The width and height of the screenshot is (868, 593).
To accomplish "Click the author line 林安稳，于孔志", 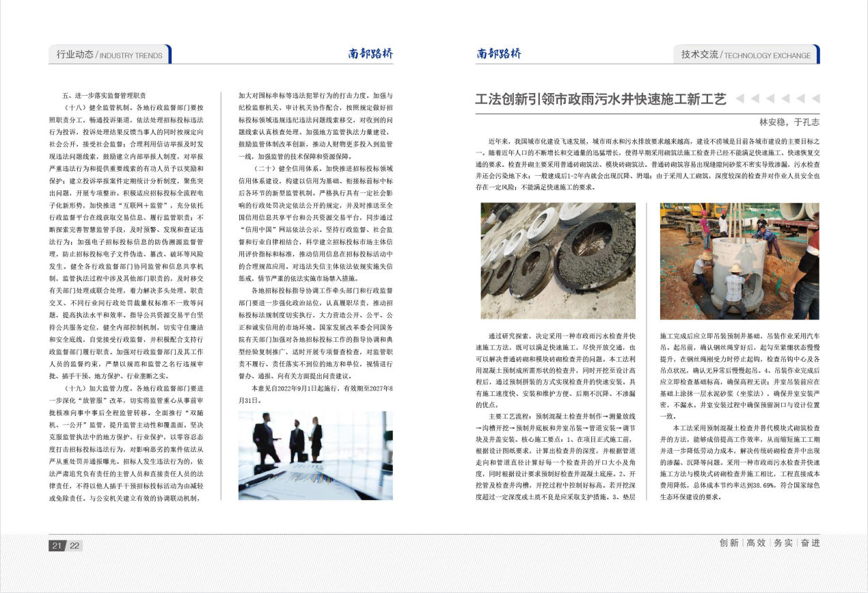I will tap(789, 122).
